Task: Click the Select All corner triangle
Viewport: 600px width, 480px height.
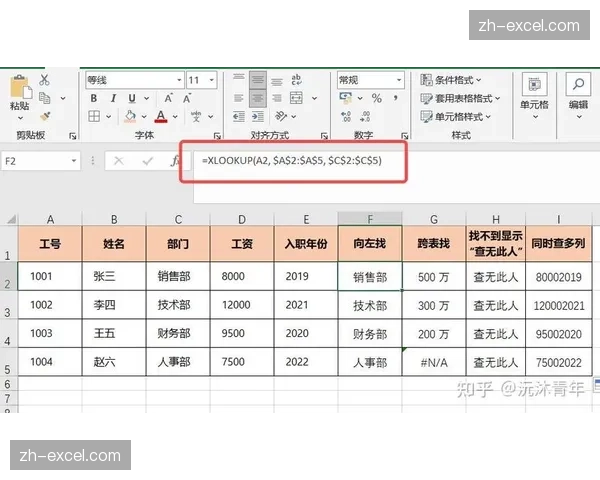Action: pyautogui.click(x=11, y=219)
